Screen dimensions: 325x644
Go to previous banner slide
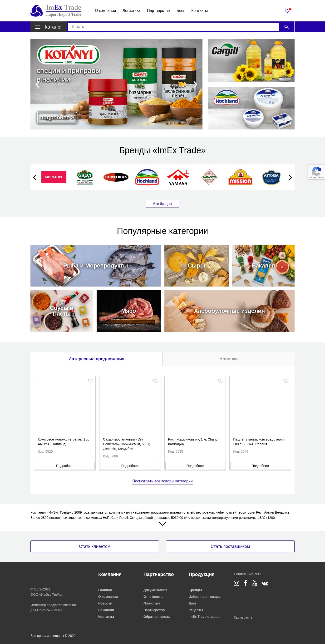pyautogui.click(x=38, y=84)
